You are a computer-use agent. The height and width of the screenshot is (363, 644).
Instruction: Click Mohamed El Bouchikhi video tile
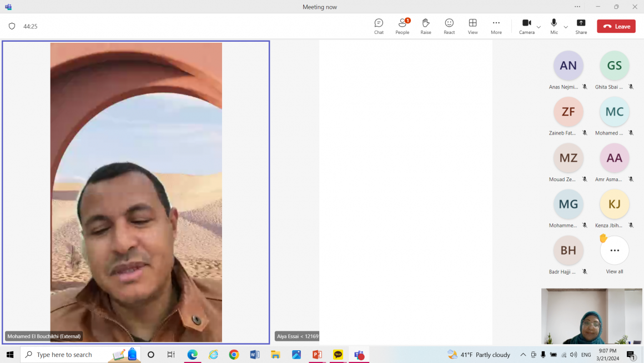coord(136,192)
